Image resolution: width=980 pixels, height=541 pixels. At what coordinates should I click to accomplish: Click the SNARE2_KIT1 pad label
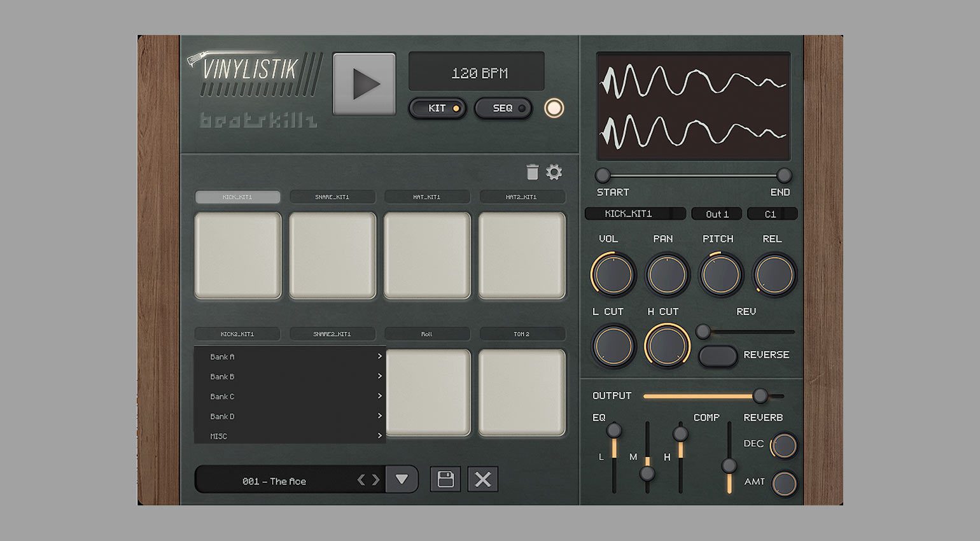tap(332, 334)
